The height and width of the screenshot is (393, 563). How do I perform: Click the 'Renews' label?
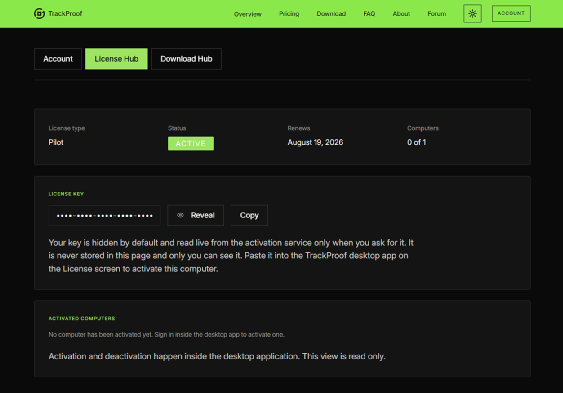[299, 128]
